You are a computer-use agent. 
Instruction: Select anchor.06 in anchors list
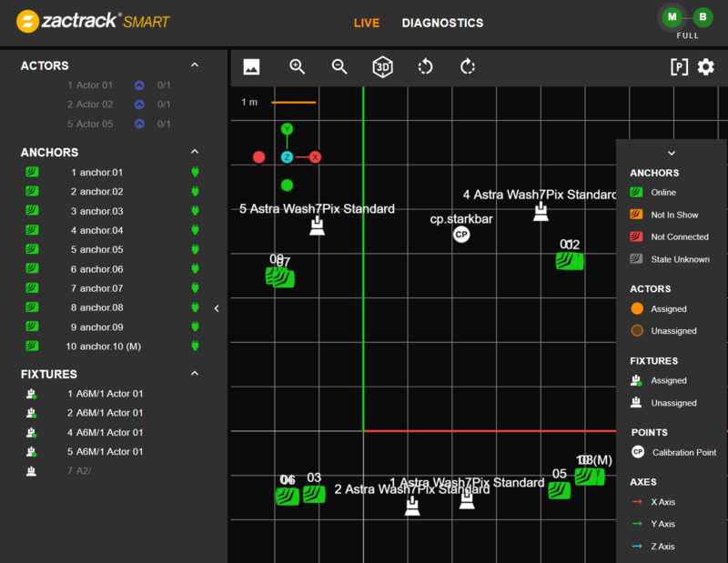(96, 269)
